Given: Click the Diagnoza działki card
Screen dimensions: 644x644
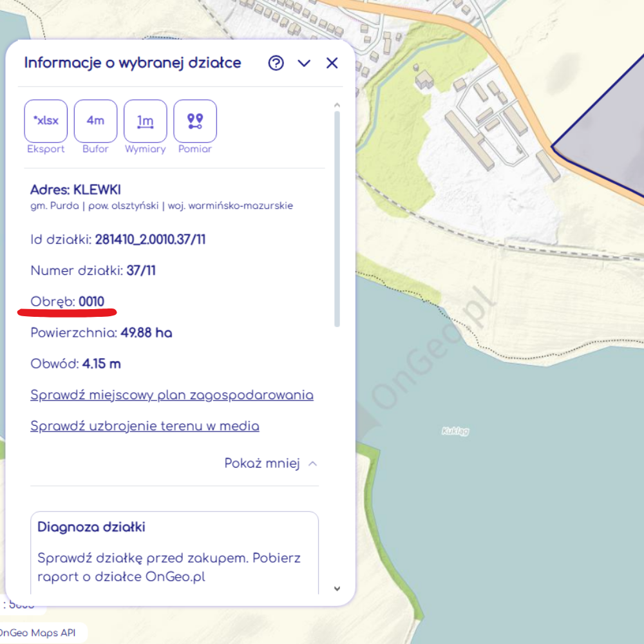Looking at the screenshot, I should 174,551.
